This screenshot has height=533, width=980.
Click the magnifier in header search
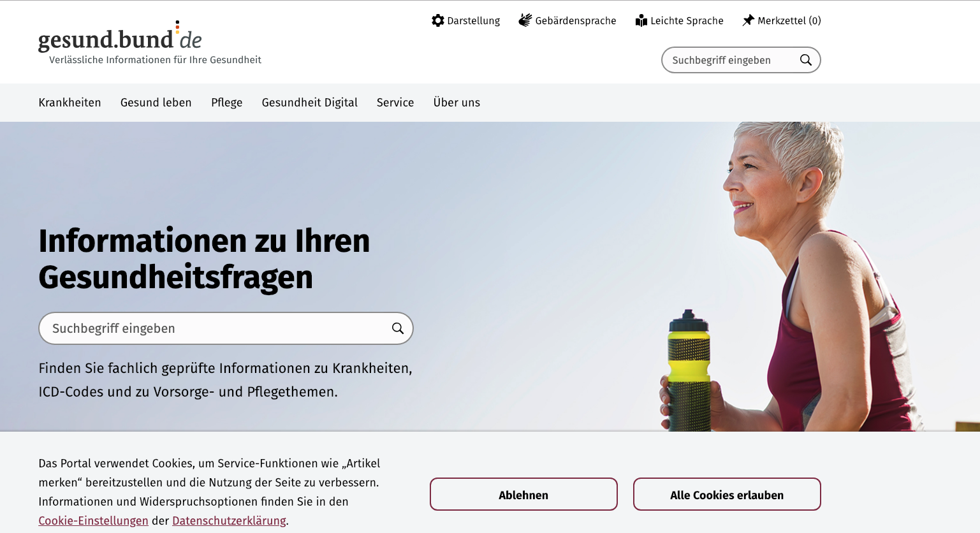coord(806,60)
